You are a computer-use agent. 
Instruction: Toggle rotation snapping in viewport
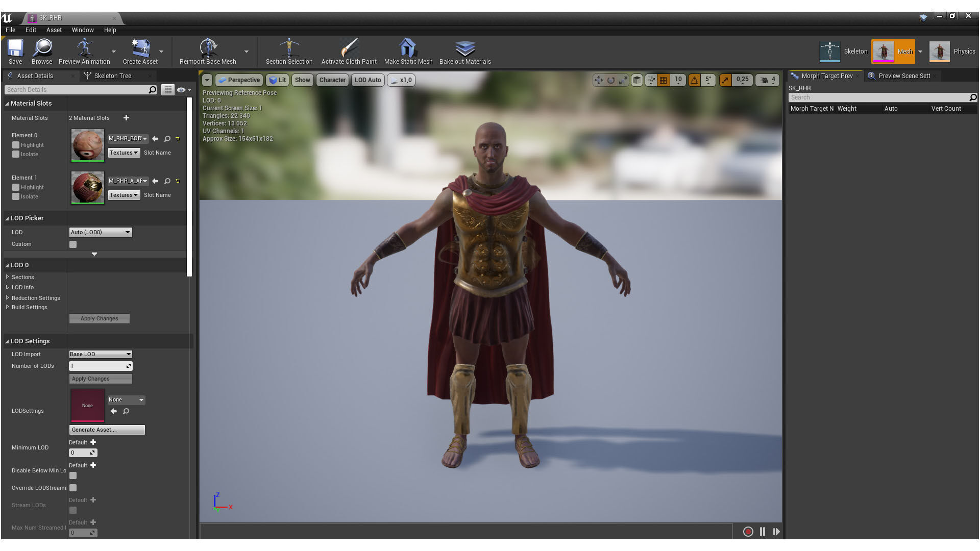694,80
